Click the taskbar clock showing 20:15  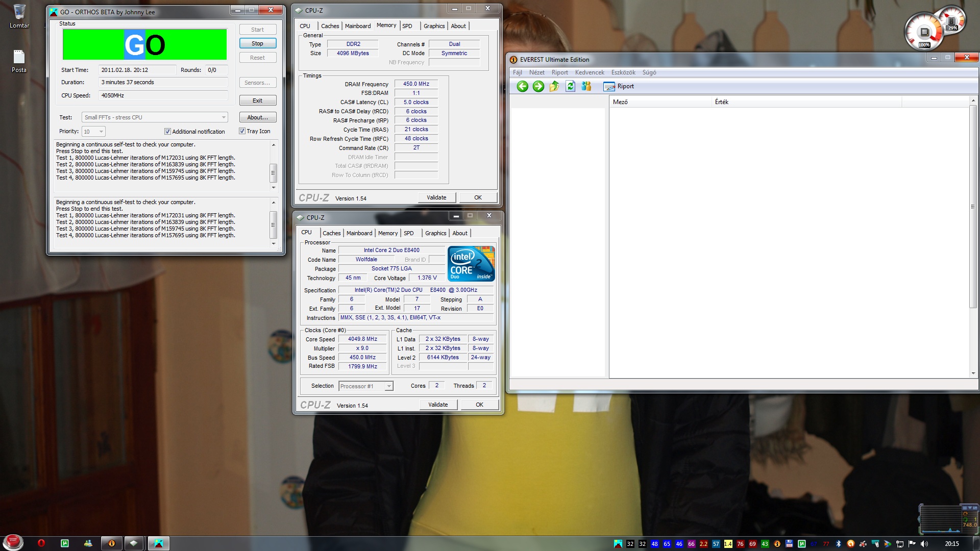(951, 544)
